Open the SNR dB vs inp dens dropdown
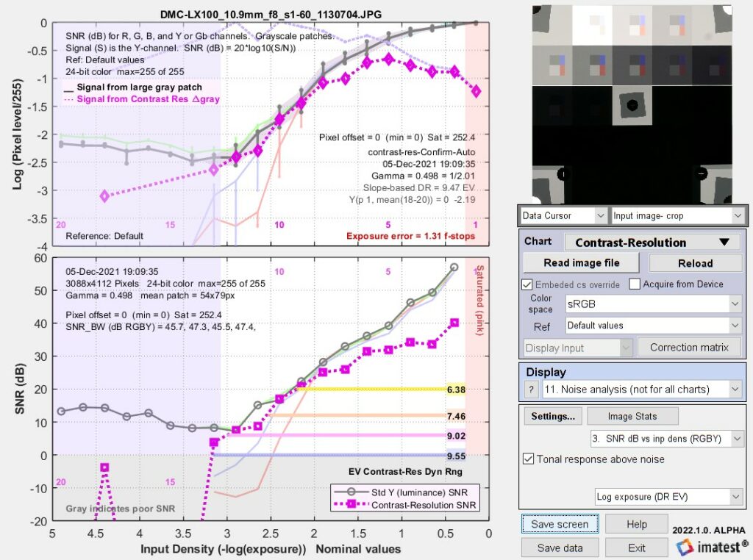 666,439
